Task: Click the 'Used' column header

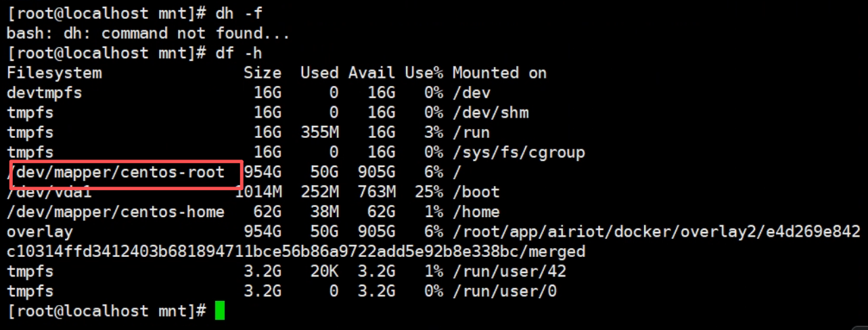Action: click(319, 72)
